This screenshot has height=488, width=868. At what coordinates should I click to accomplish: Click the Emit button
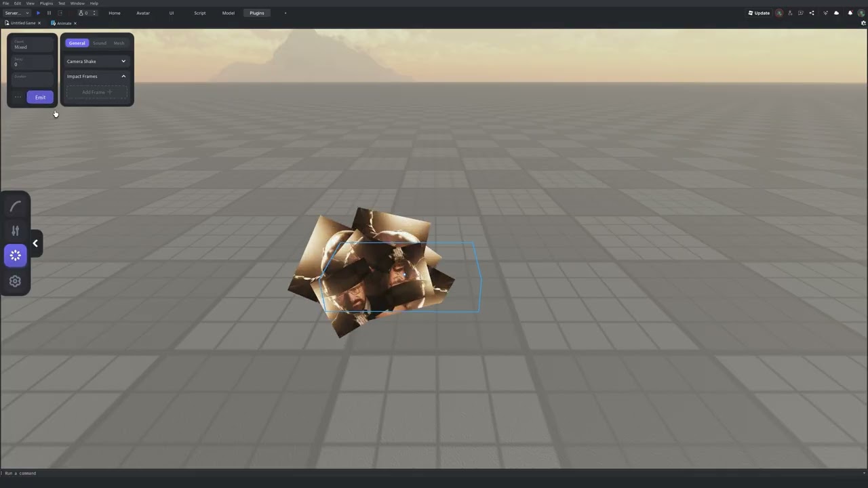[40, 98]
